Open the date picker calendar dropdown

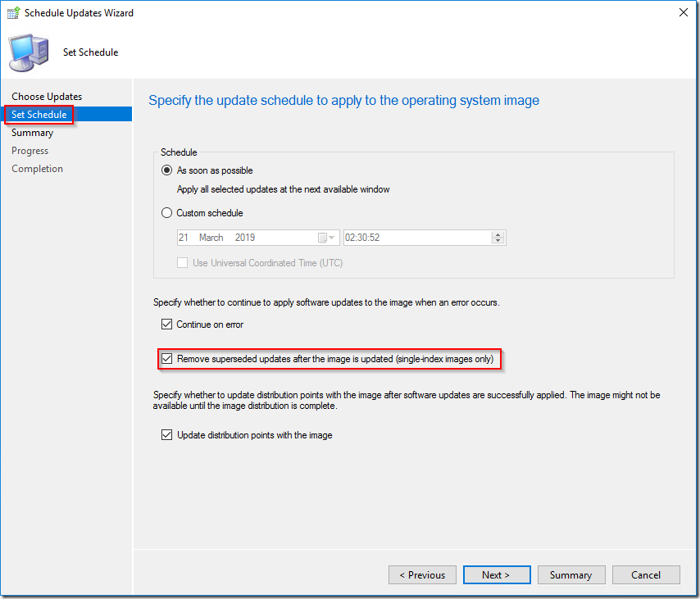[327, 238]
